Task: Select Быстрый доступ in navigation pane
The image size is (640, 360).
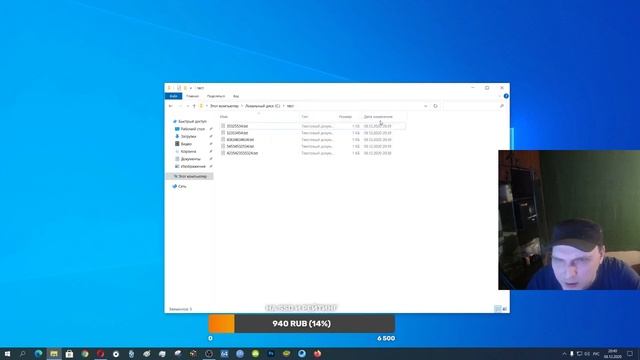Action: (x=192, y=122)
